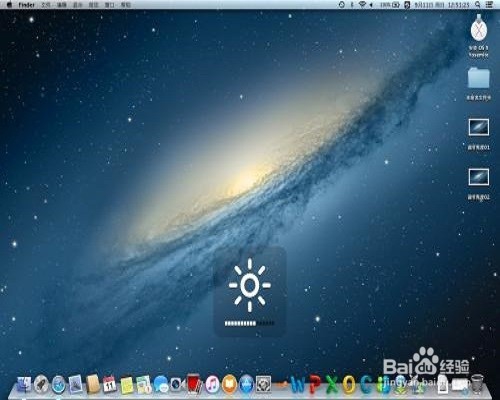
Task: Open the 编辑 (Edit) menu
Action: click(61, 5)
